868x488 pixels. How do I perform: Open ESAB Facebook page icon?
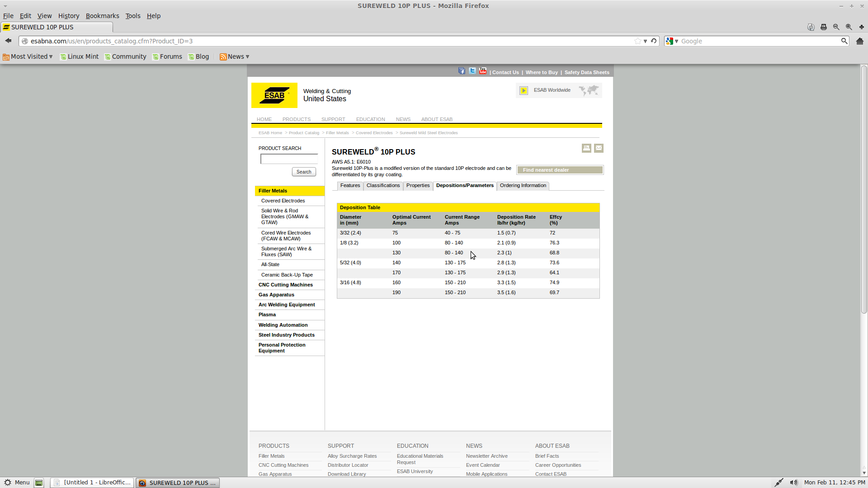point(462,71)
